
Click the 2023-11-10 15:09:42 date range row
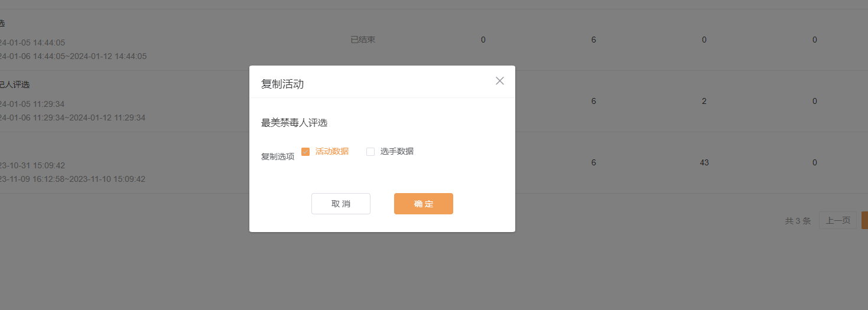point(72,179)
